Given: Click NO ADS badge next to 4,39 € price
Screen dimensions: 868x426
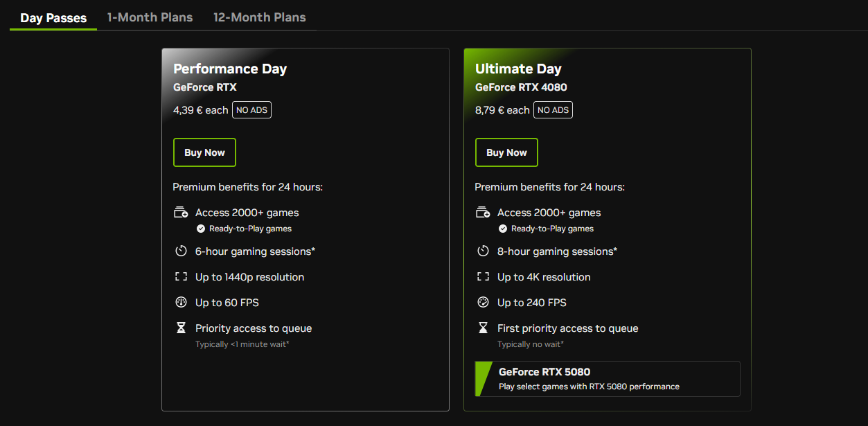Looking at the screenshot, I should click(x=251, y=110).
